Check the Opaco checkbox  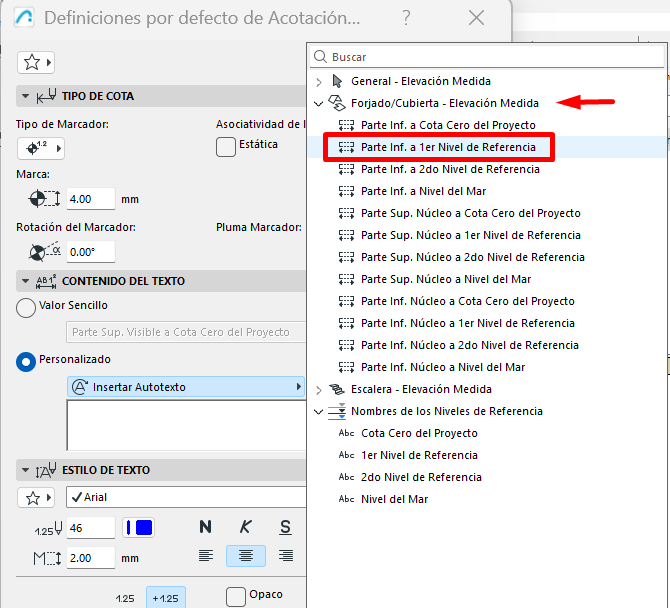[x=236, y=596]
